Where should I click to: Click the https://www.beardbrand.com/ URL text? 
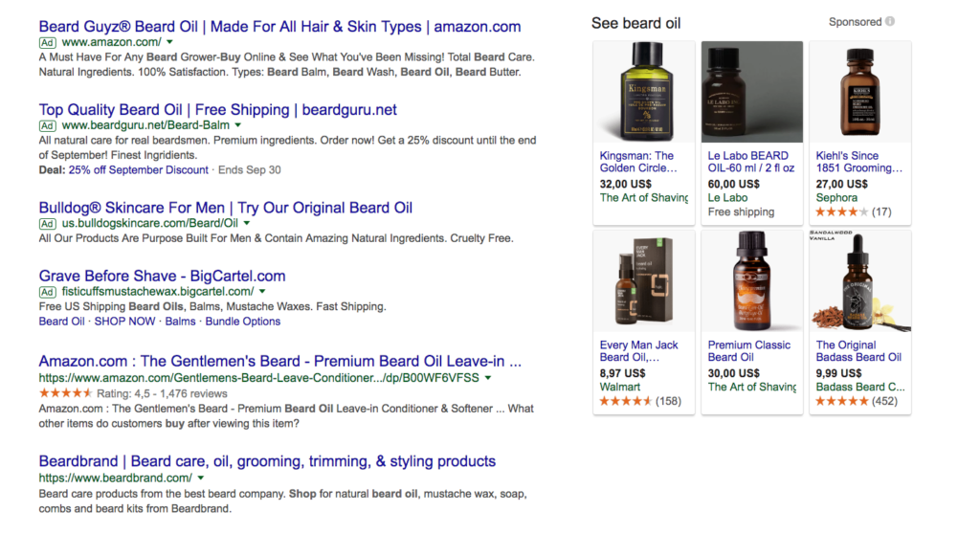116,478
